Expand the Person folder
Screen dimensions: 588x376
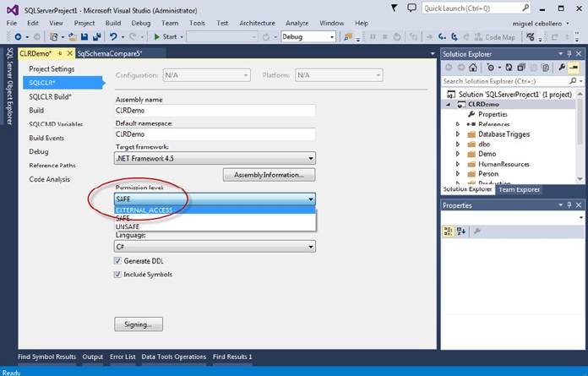458,173
